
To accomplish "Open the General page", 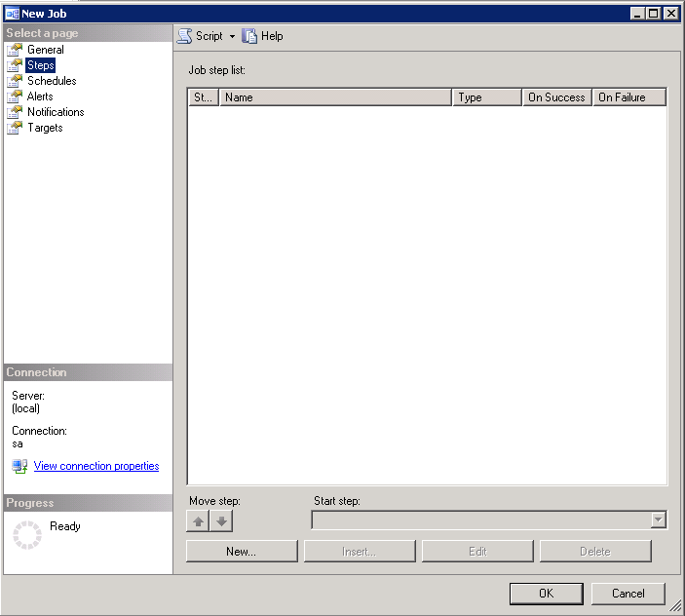I will click(x=46, y=50).
